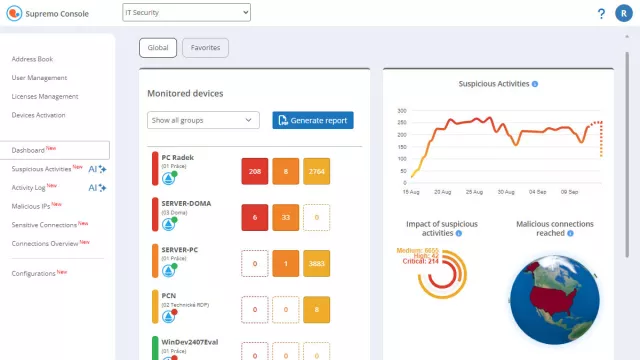The height and width of the screenshot is (360, 640).
Task: Open the user avatar R menu
Action: click(624, 13)
